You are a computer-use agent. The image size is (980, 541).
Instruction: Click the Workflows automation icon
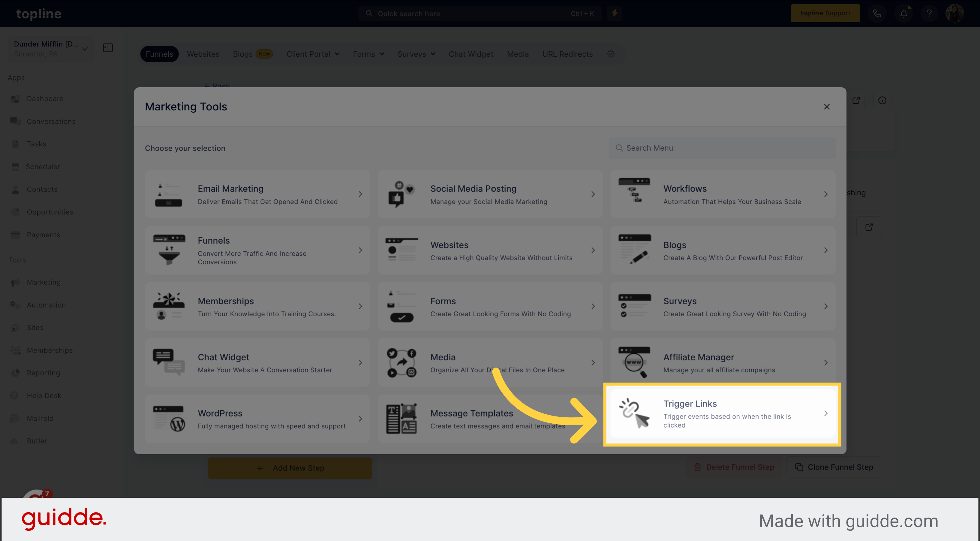click(633, 194)
